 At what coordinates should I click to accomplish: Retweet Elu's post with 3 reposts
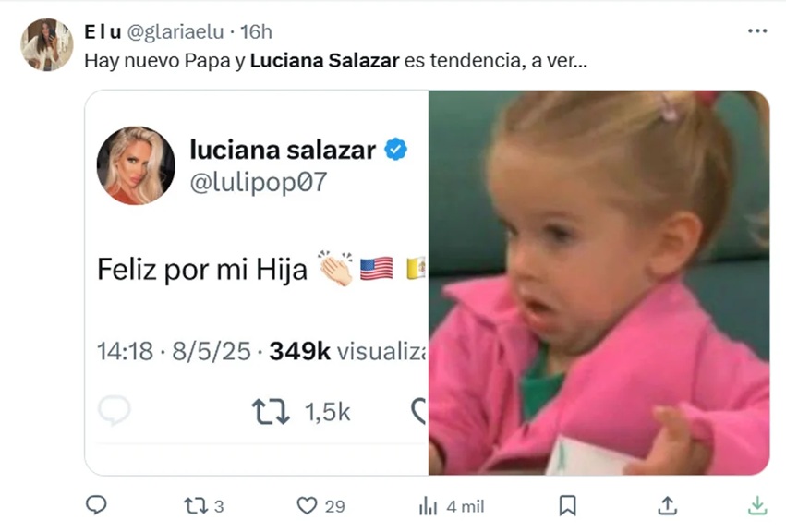203,506
